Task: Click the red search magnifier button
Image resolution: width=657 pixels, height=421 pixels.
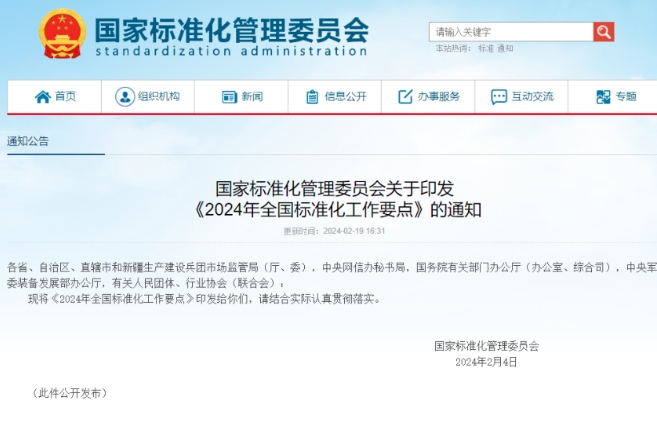Action: click(603, 32)
